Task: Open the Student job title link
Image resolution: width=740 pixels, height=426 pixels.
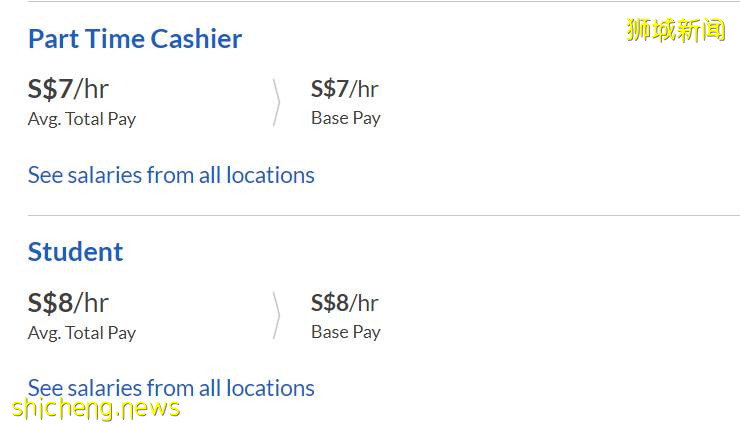Action: point(76,252)
